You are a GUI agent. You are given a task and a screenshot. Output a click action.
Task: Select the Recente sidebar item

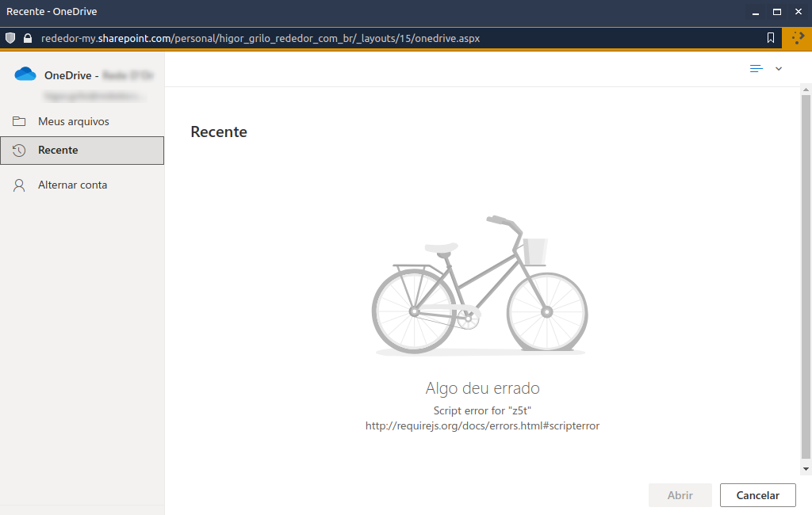82,151
